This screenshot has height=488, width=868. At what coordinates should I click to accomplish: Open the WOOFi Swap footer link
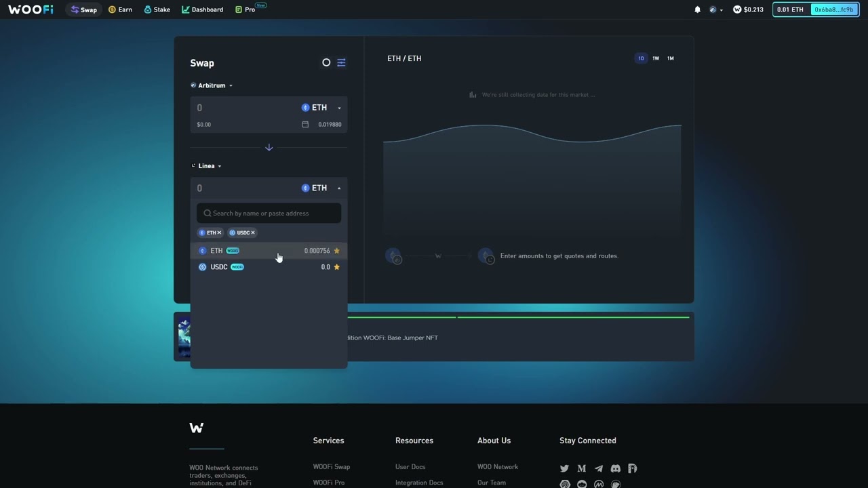[x=332, y=466]
